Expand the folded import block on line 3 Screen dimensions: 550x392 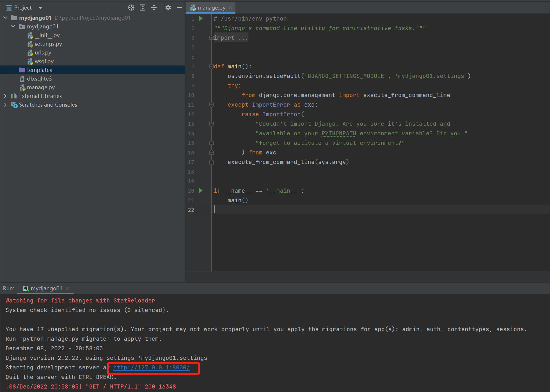pos(211,38)
